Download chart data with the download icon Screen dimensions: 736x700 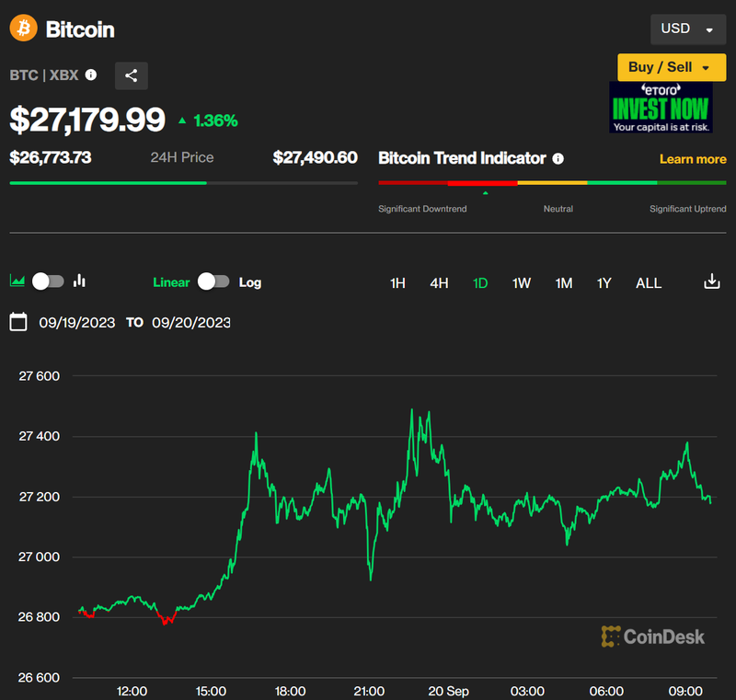coord(711,281)
